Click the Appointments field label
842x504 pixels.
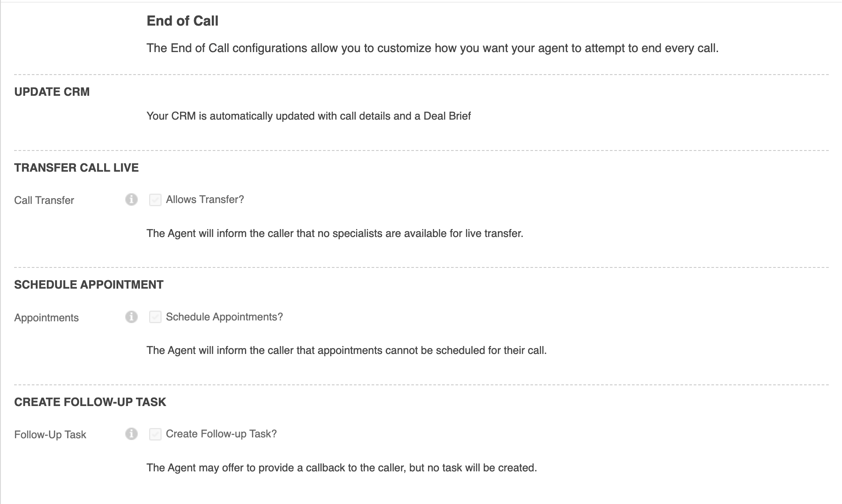point(46,318)
